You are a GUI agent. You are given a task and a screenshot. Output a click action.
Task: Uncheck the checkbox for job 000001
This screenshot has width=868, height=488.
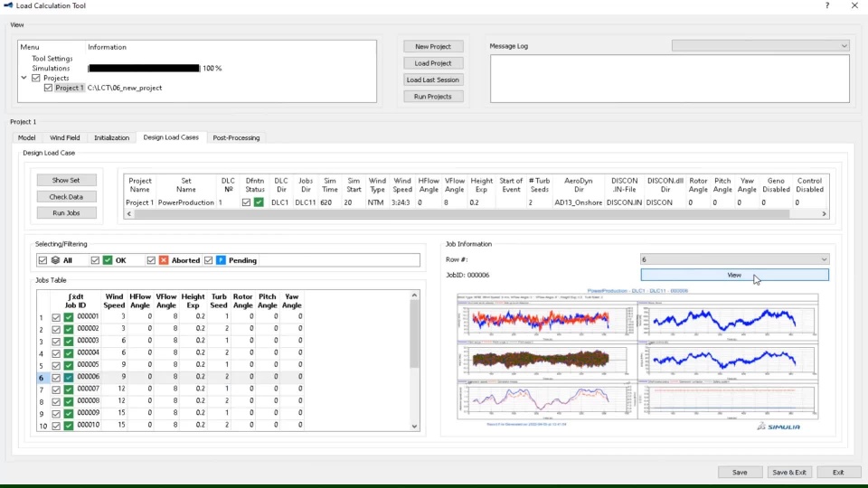[x=56, y=317]
